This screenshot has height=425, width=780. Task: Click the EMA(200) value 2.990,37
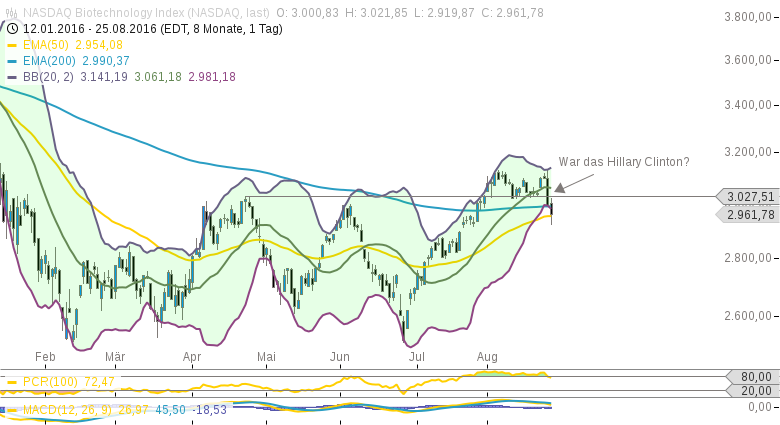tap(105, 61)
